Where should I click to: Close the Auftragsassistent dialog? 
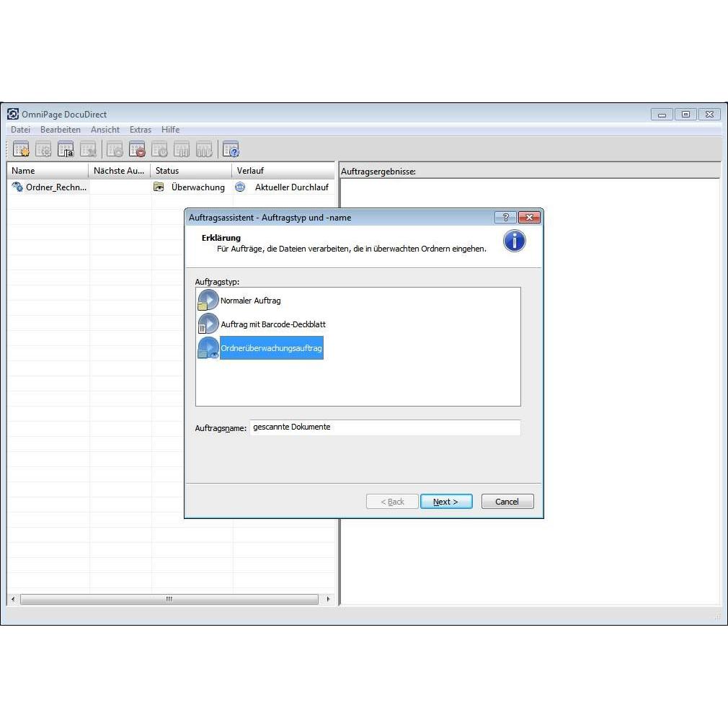tap(529, 217)
